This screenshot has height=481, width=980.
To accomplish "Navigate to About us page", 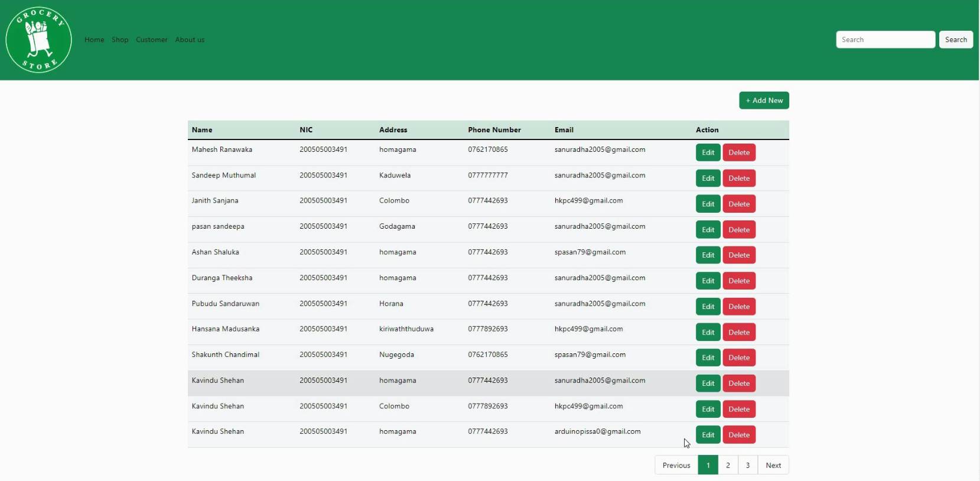I will tap(190, 40).
